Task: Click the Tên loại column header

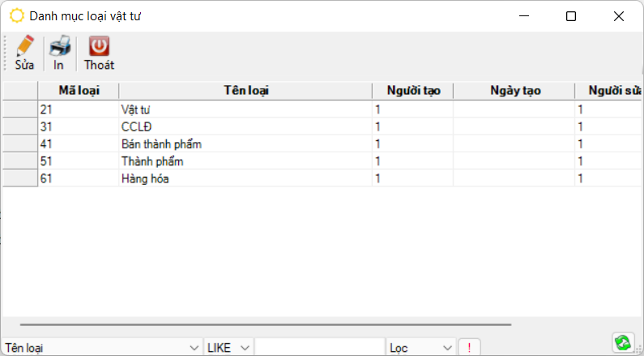Action: coord(245,91)
